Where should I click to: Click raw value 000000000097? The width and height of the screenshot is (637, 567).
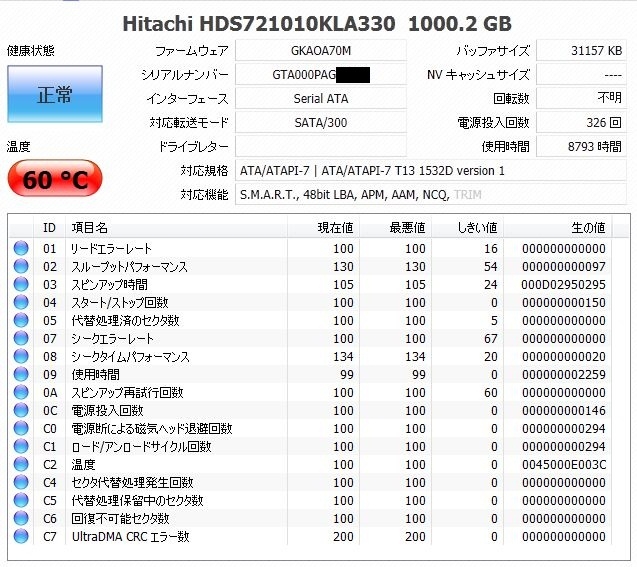point(564,267)
